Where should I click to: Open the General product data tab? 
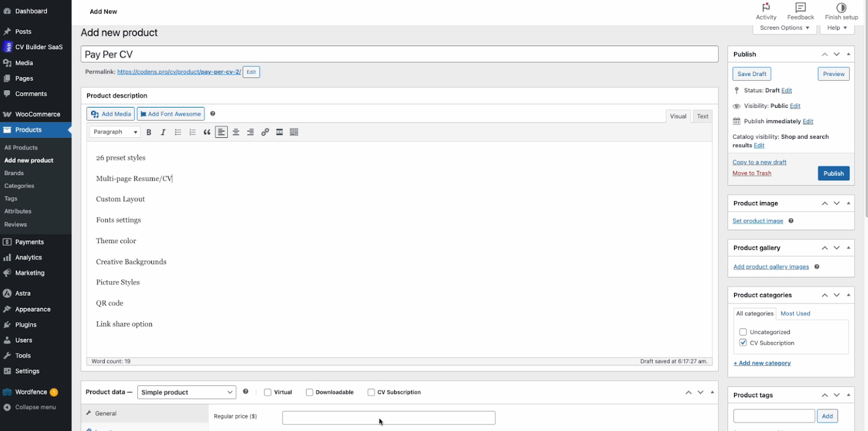pyautogui.click(x=145, y=413)
